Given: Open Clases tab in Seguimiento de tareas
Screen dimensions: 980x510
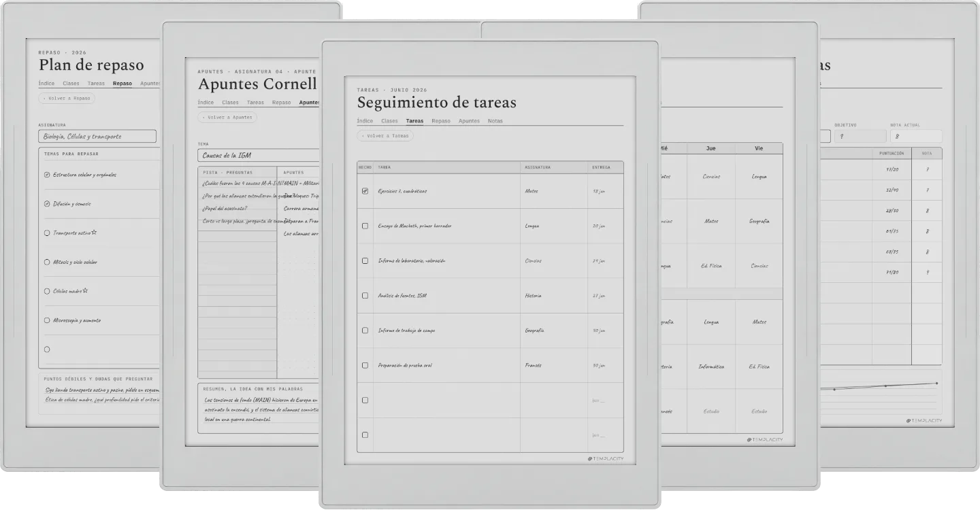Looking at the screenshot, I should point(389,121).
